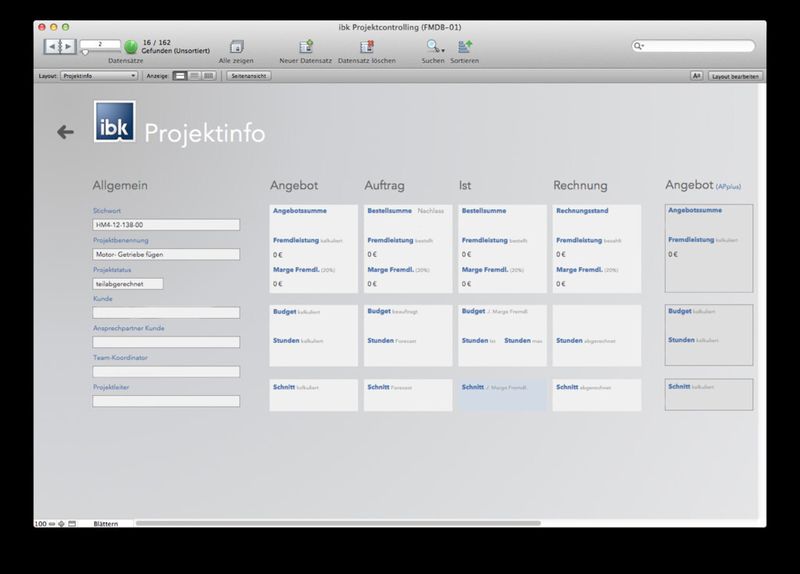Click the Datensatz löschen icon

point(367,47)
